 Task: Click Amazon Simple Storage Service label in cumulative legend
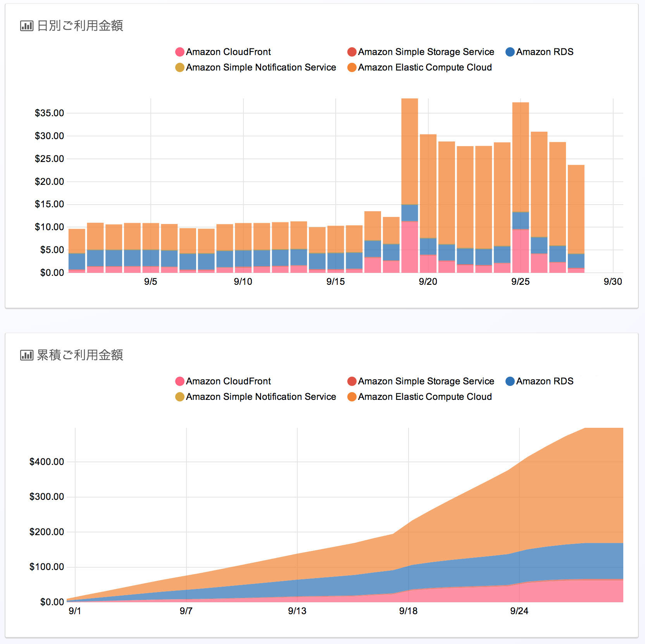point(426,381)
